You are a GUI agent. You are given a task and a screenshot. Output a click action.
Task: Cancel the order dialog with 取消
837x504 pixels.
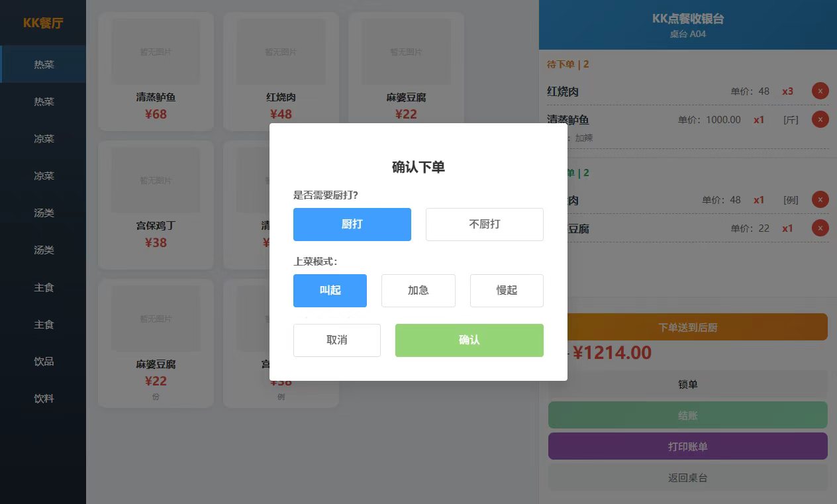tap(337, 340)
